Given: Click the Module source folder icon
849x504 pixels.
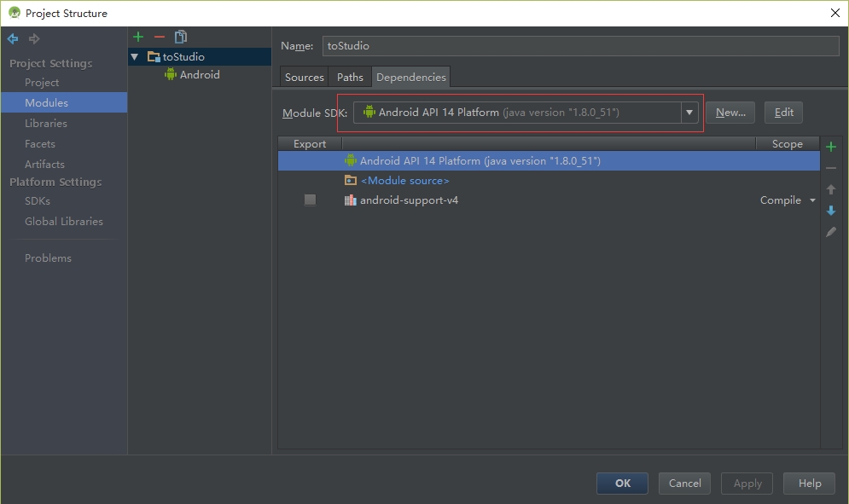Looking at the screenshot, I should tap(351, 180).
